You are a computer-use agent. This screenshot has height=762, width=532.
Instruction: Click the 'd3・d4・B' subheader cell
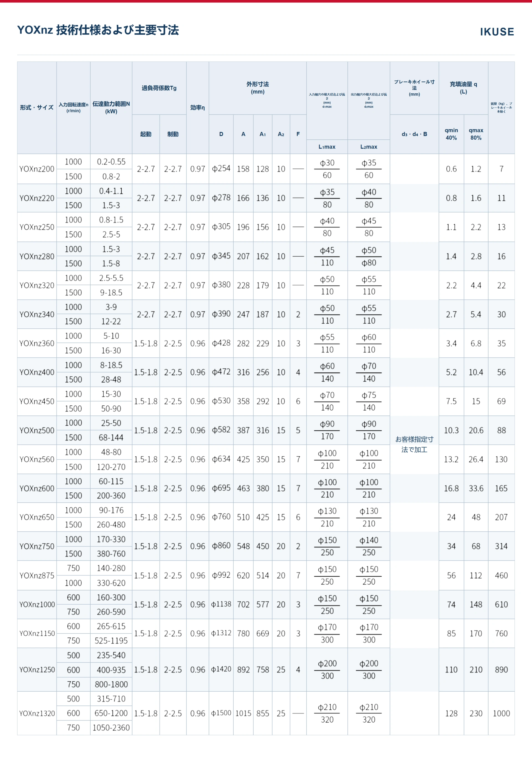coord(414,134)
